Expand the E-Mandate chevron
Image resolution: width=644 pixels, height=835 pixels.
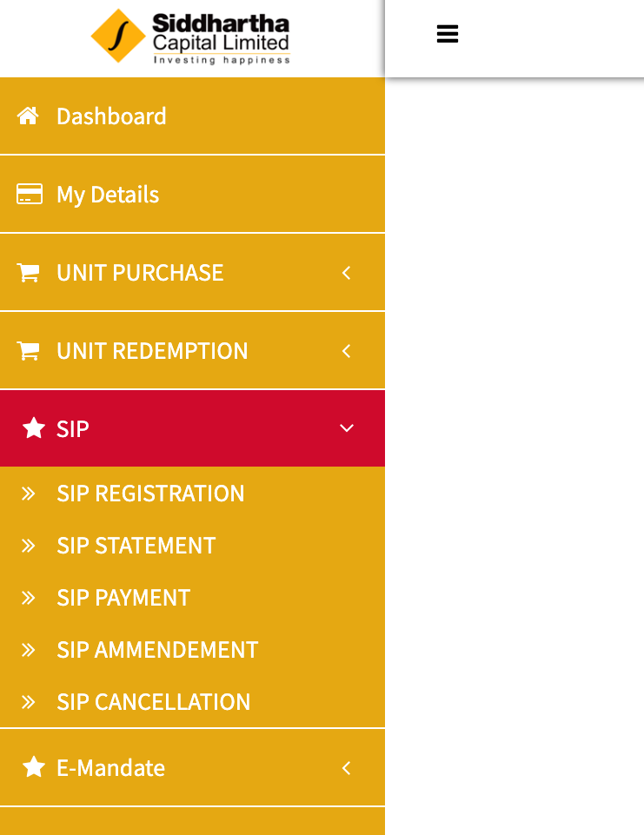coord(346,768)
